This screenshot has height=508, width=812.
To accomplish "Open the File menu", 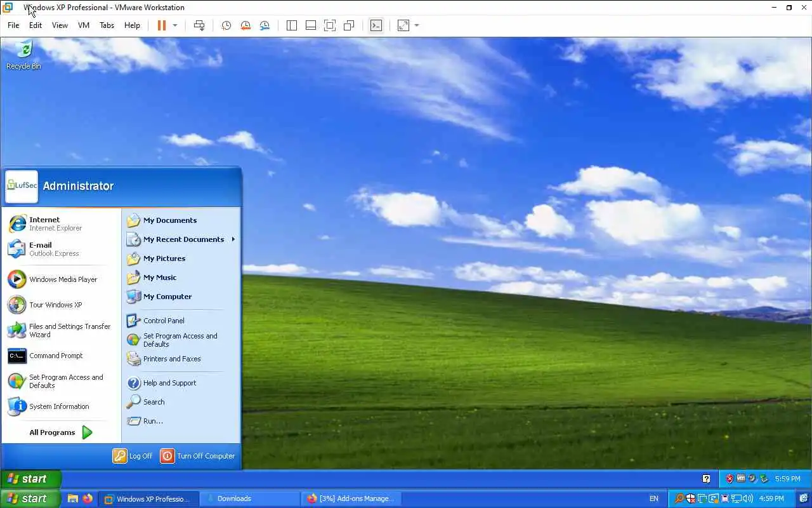I will pos(13,25).
